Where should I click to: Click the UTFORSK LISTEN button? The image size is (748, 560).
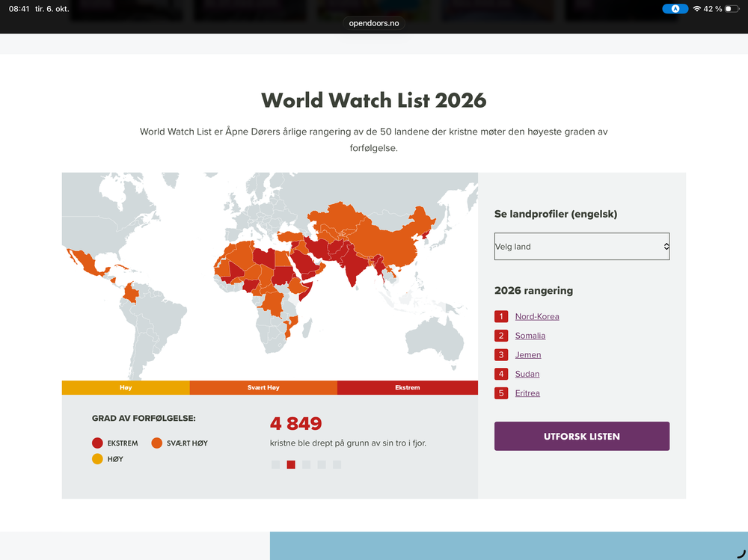pos(581,436)
